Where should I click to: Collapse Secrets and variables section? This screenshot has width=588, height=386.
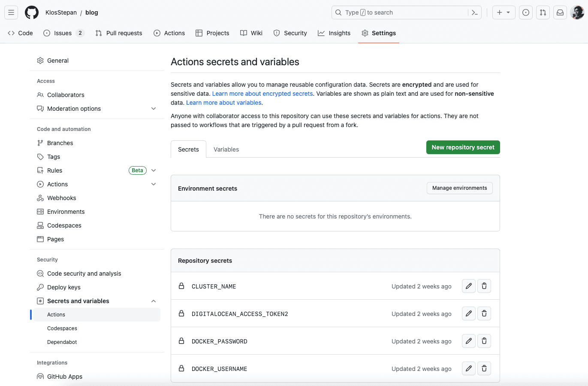[154, 301]
